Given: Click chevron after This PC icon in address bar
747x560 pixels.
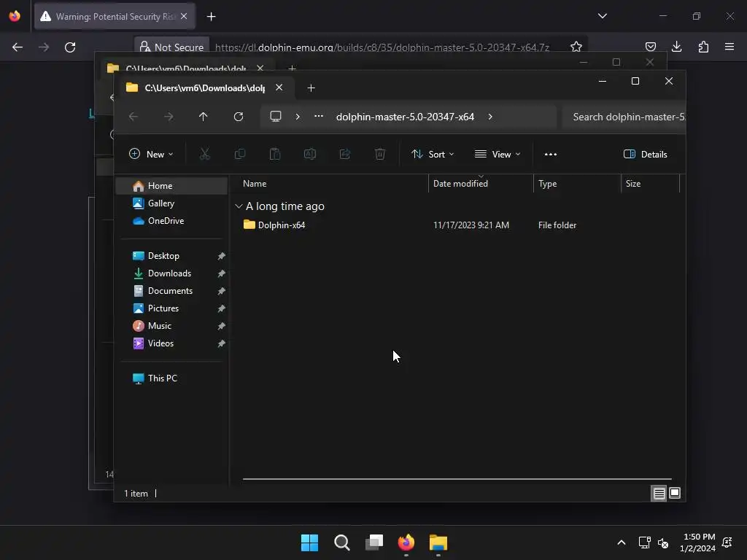Looking at the screenshot, I should pyautogui.click(x=298, y=117).
